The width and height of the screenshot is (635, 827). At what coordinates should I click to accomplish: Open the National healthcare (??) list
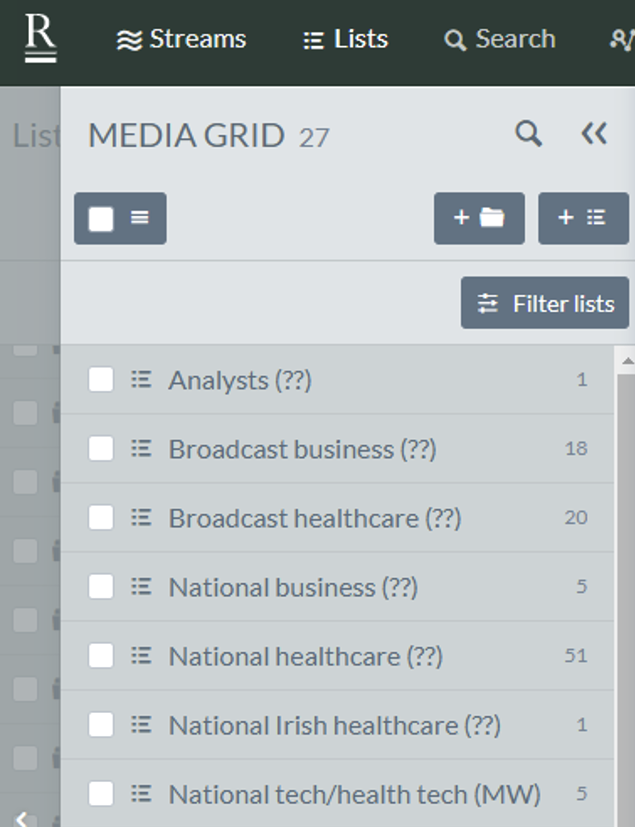click(305, 656)
